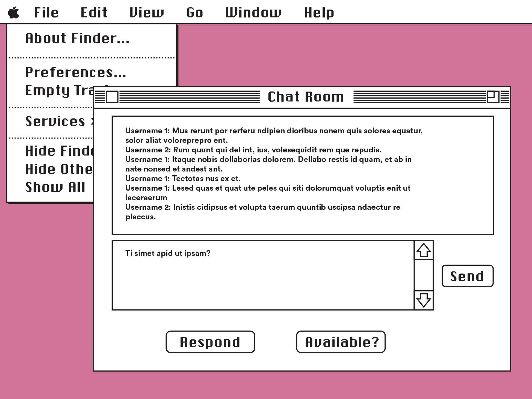Click the Available? button

point(341,342)
